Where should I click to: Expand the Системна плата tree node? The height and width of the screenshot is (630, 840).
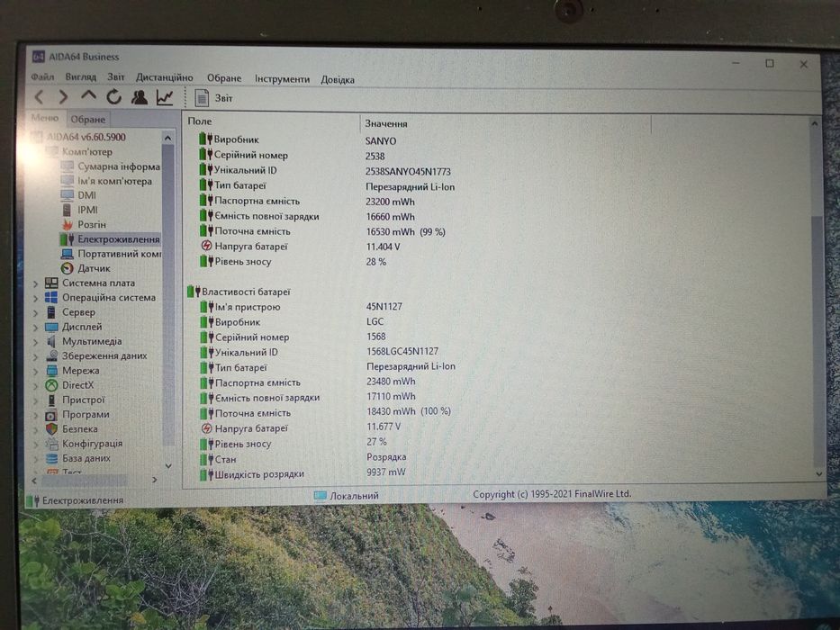tap(35, 283)
